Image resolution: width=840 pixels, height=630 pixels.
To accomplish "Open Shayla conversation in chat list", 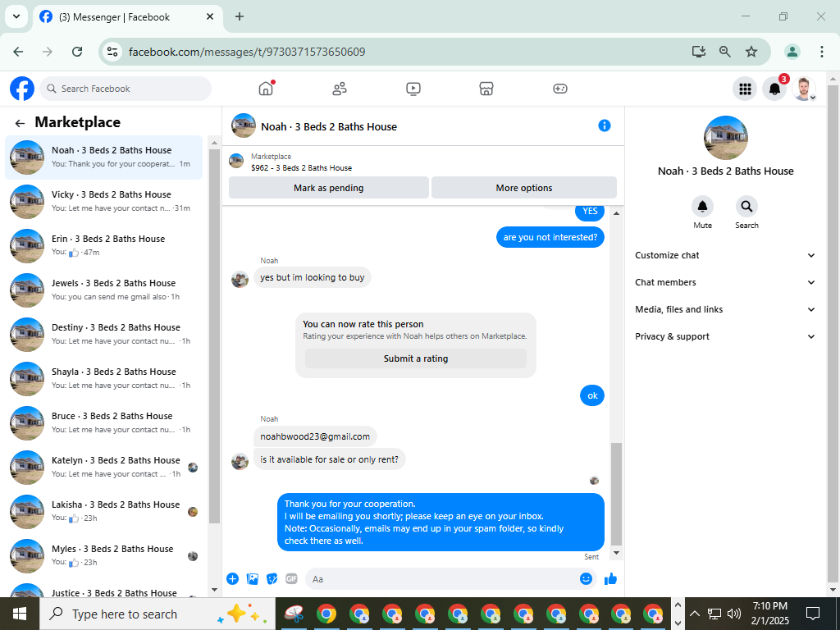I will pyautogui.click(x=104, y=379).
